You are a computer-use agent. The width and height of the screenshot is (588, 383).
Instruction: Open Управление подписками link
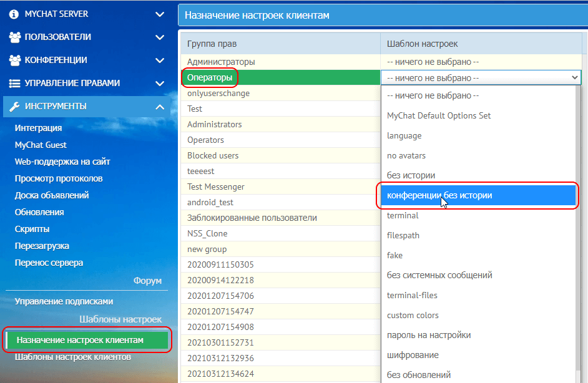[x=64, y=301]
